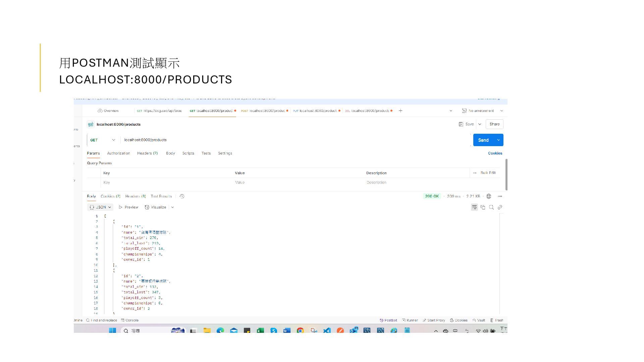Click the Save icon button

pos(466,124)
